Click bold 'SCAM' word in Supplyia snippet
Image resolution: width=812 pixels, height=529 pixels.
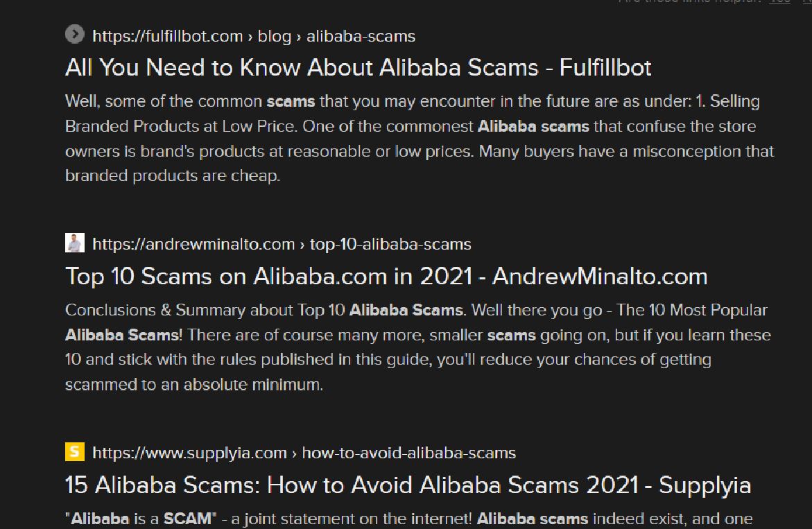tap(187, 519)
